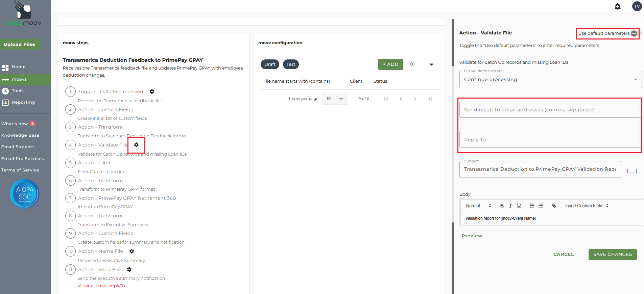
Task: Toggle Use default parameters switch
Action: [x=636, y=33]
